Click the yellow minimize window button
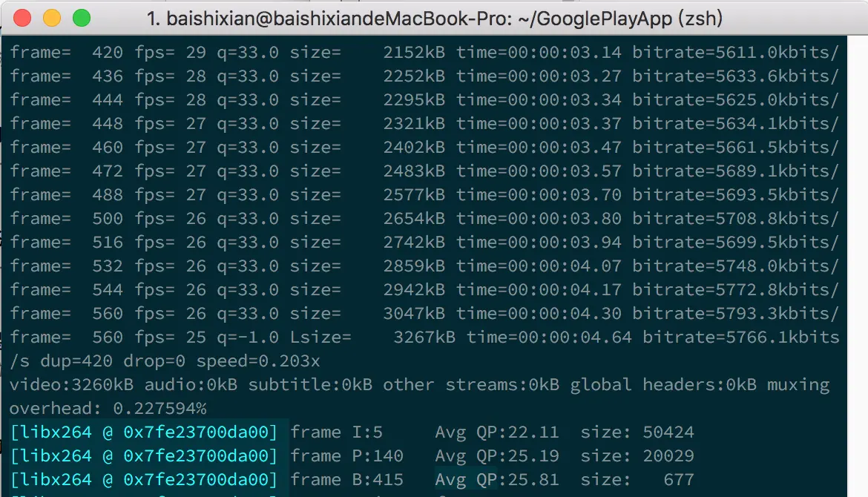Image resolution: width=868 pixels, height=497 pixels. click(x=52, y=18)
